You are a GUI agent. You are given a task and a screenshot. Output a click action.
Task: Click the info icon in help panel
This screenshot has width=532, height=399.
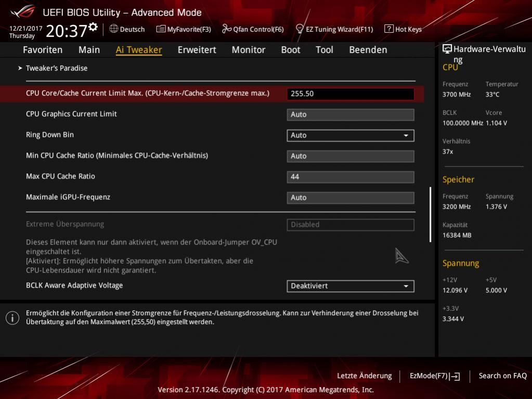click(12, 318)
